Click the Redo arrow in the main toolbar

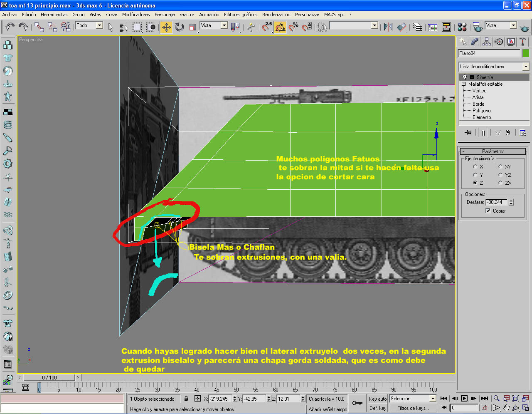click(23, 27)
